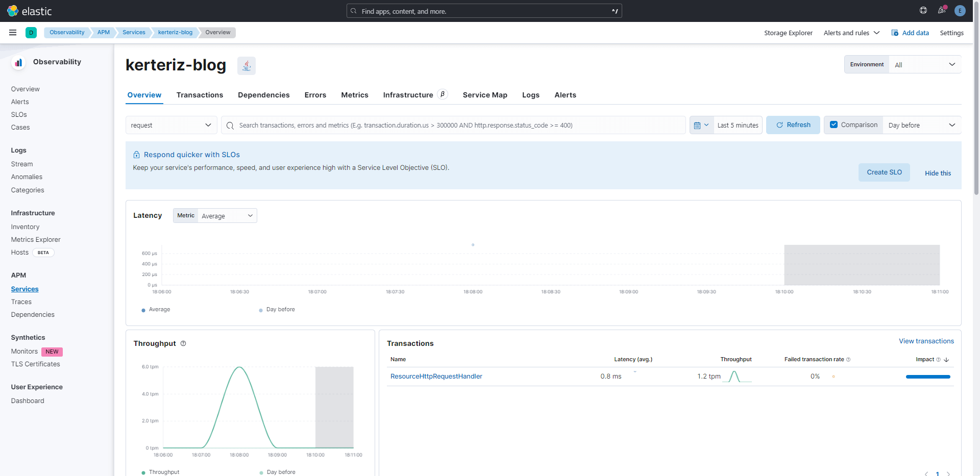Click the Create SLO button

click(884, 172)
